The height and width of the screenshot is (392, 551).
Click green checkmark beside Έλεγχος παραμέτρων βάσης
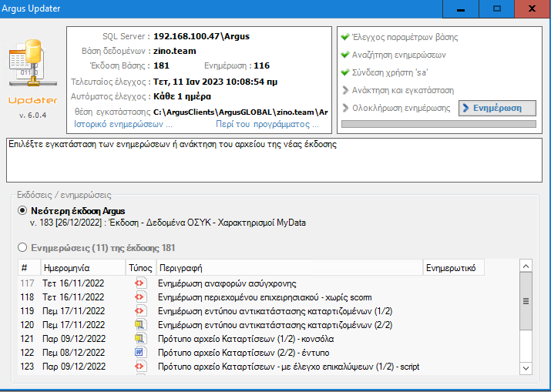tap(344, 37)
